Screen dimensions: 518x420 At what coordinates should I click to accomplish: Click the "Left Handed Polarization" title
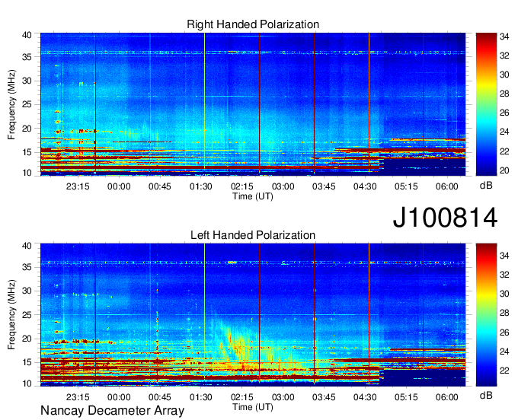tap(253, 235)
